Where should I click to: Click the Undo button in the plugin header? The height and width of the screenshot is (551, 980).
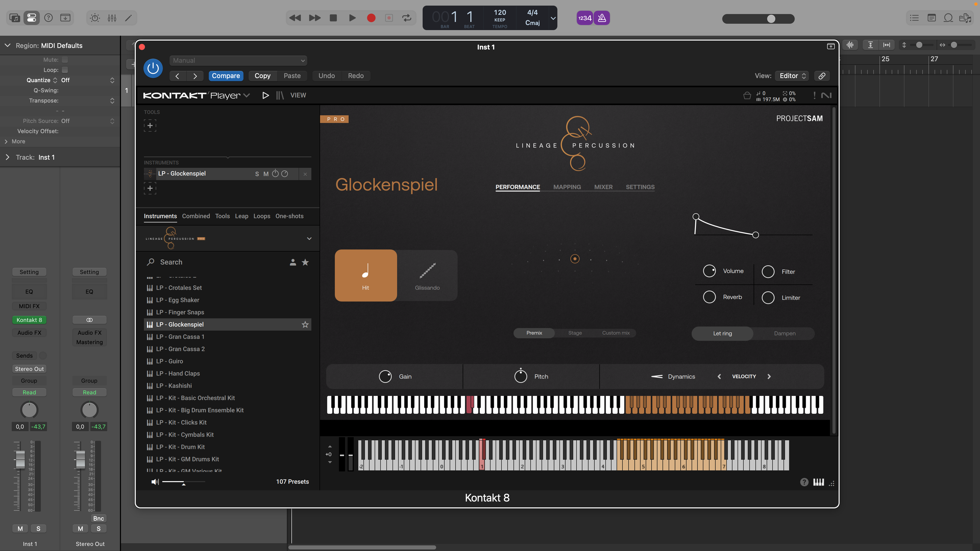pyautogui.click(x=326, y=76)
